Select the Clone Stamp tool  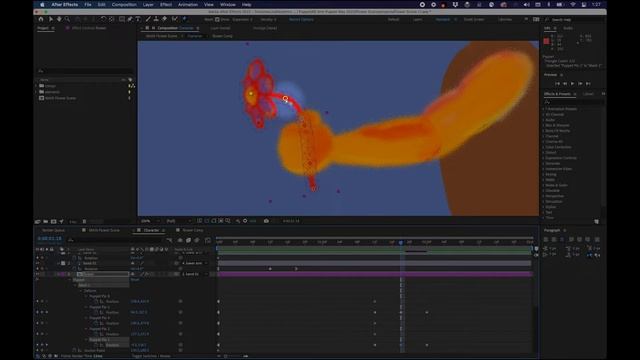156,19
